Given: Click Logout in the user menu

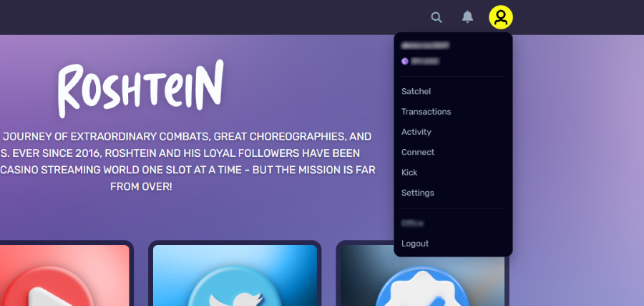Looking at the screenshot, I should pos(415,244).
